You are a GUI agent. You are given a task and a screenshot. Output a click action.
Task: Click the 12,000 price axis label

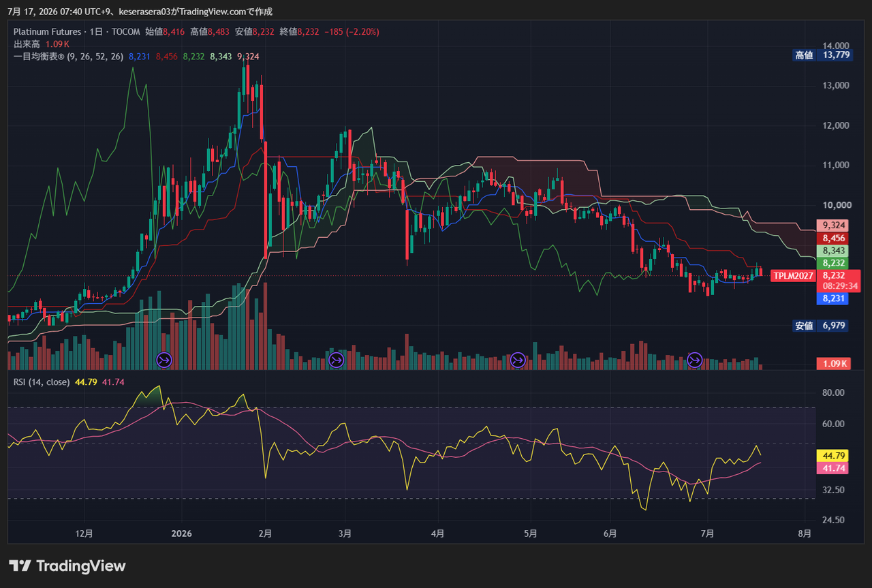[x=836, y=125]
